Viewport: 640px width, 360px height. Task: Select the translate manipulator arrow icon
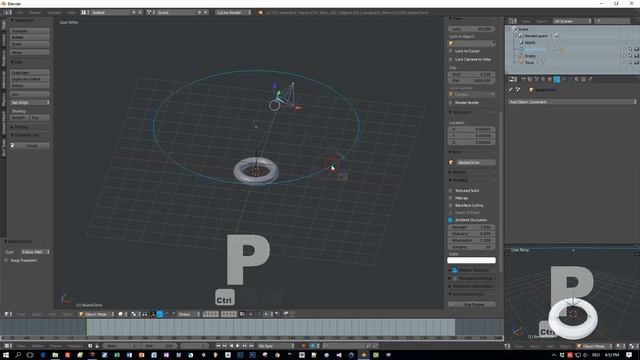(x=160, y=314)
